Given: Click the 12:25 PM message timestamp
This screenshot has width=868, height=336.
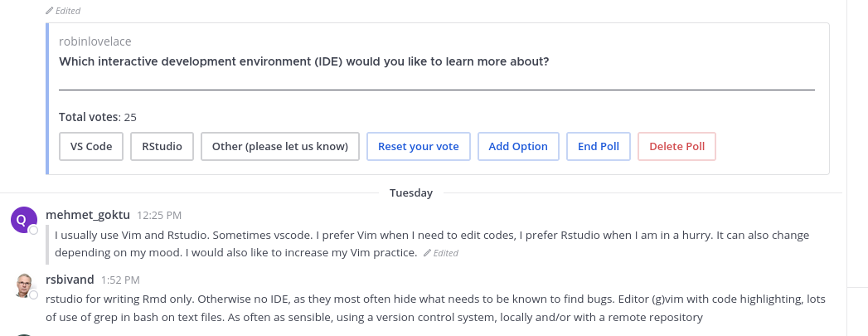Looking at the screenshot, I should 159,216.
